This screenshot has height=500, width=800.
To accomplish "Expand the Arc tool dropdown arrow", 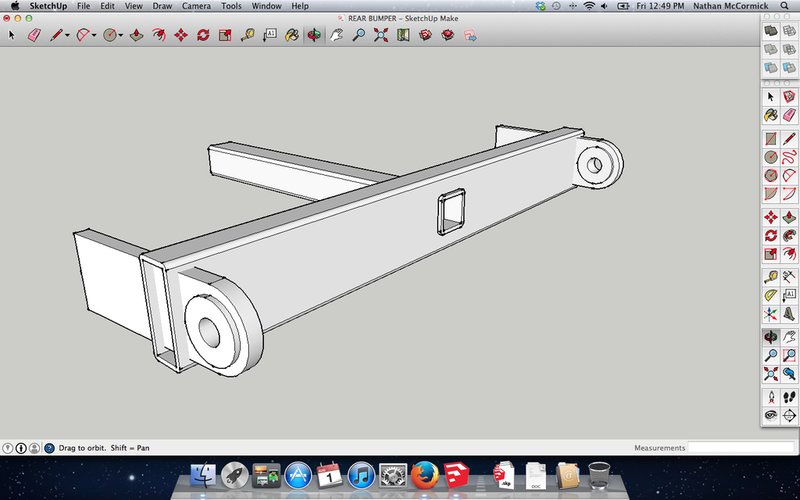I will 94,36.
